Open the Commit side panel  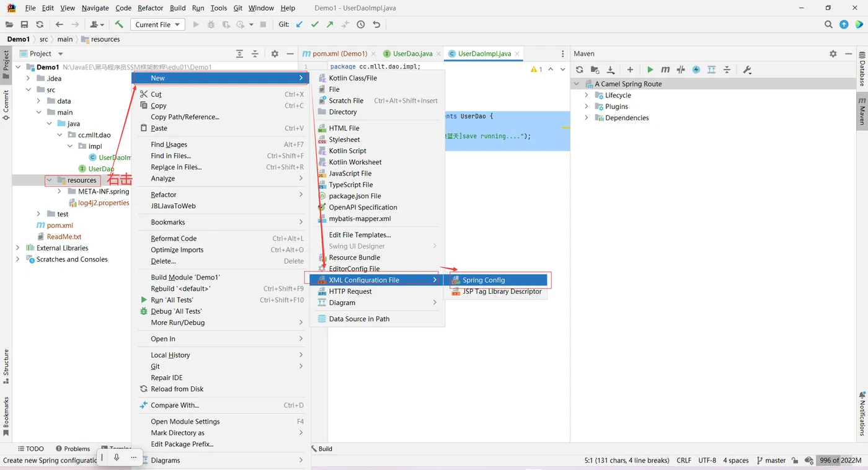click(6, 105)
